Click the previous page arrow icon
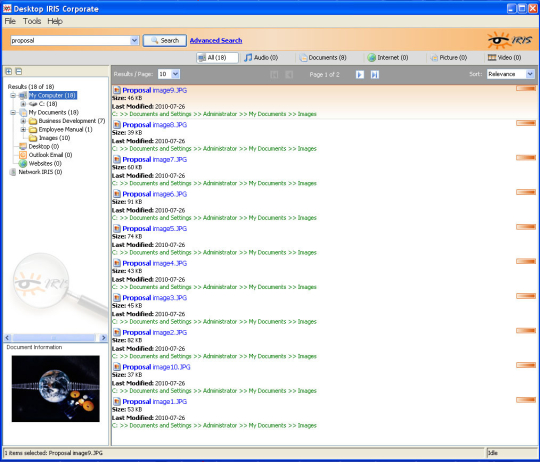Image resolution: width=540 pixels, height=462 pixels. pos(289,74)
